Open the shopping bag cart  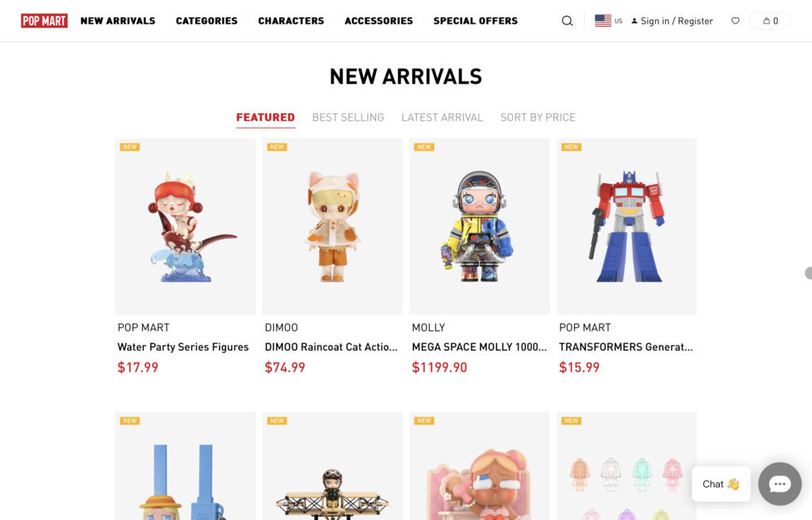(x=770, y=21)
